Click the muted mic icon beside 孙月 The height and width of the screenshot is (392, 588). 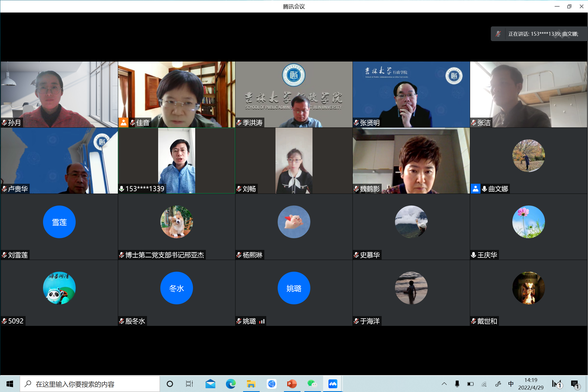click(x=4, y=123)
